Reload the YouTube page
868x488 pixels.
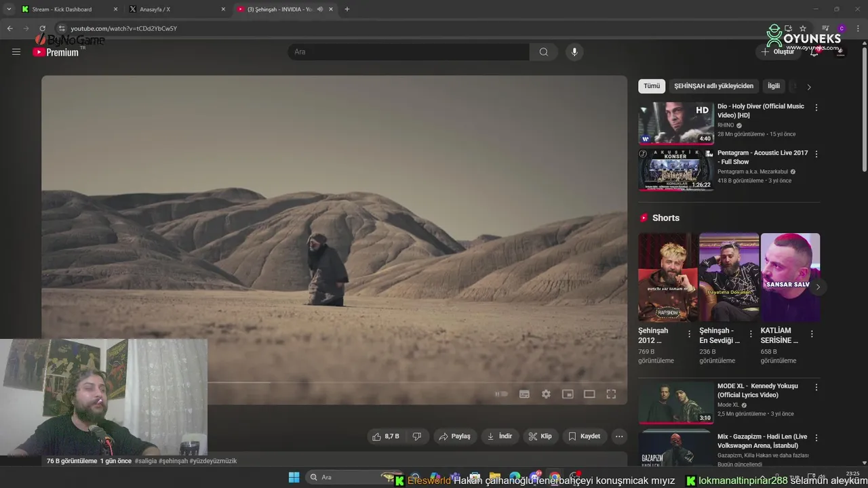(42, 28)
